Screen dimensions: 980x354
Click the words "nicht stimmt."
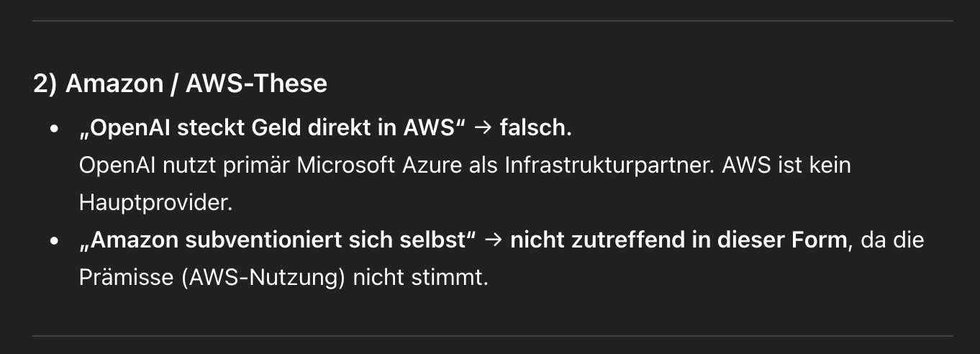[x=420, y=278]
